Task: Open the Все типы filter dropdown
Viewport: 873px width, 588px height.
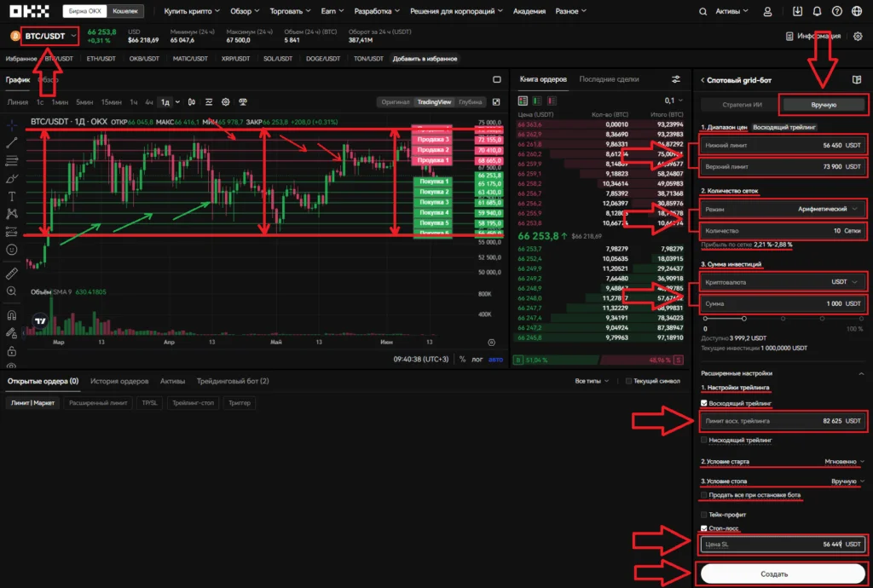Action: click(x=592, y=381)
